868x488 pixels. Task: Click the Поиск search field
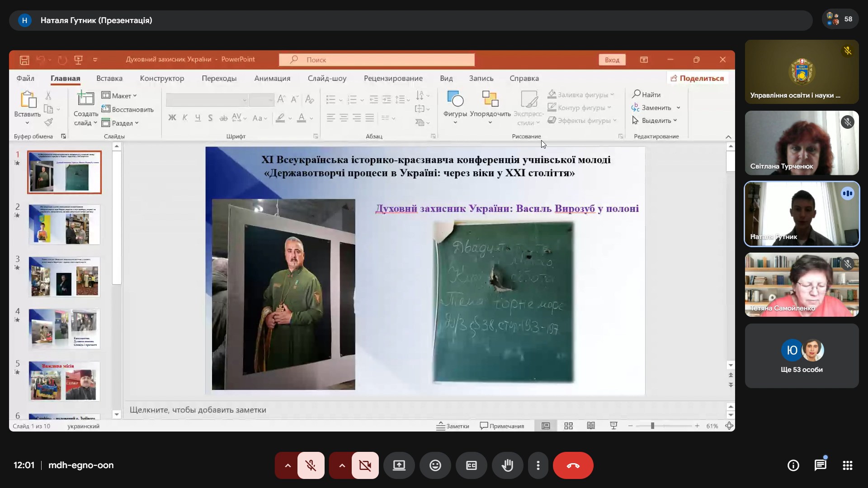[377, 60]
